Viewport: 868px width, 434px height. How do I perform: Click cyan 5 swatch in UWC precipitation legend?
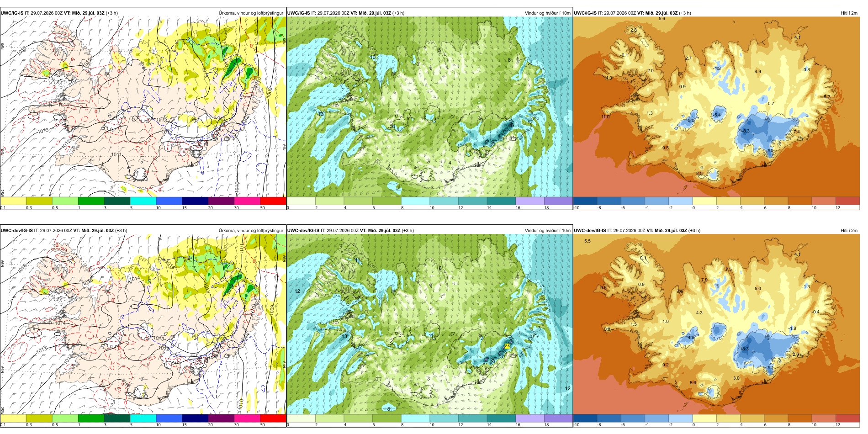point(143,201)
